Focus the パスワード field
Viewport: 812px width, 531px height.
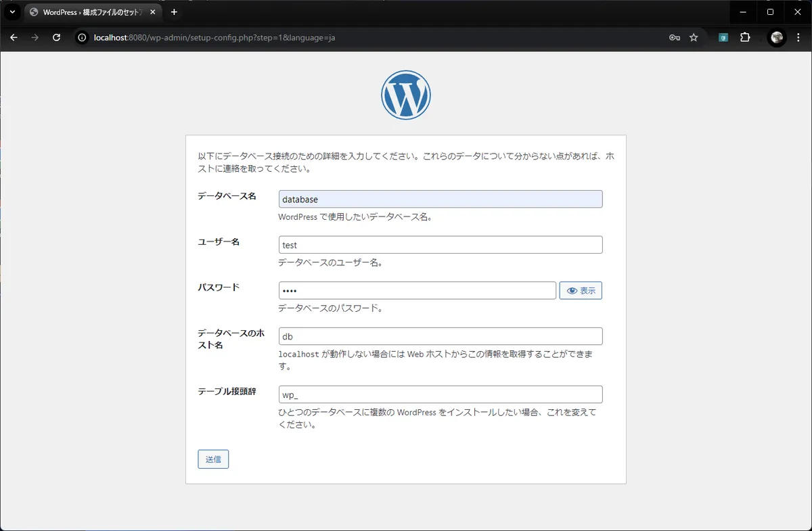[418, 290]
